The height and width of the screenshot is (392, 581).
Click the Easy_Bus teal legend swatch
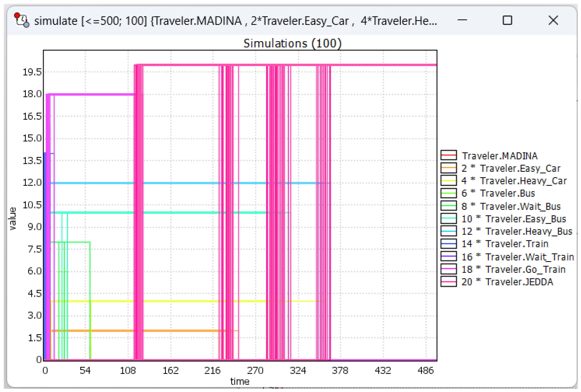coord(449,218)
